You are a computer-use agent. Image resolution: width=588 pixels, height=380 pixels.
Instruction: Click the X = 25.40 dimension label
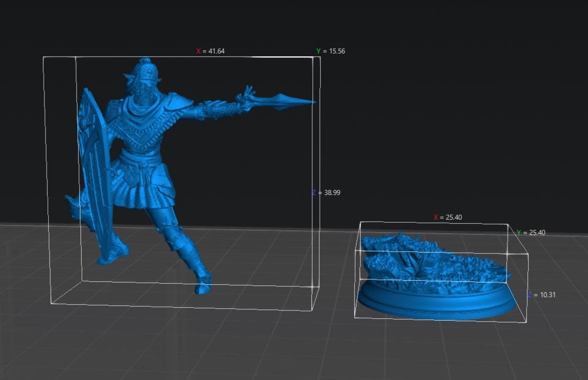(x=448, y=217)
